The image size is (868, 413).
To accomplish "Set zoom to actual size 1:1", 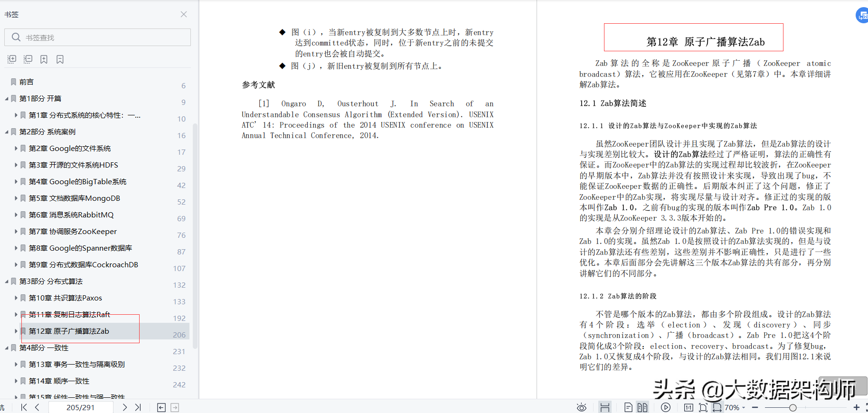I will click(x=689, y=407).
